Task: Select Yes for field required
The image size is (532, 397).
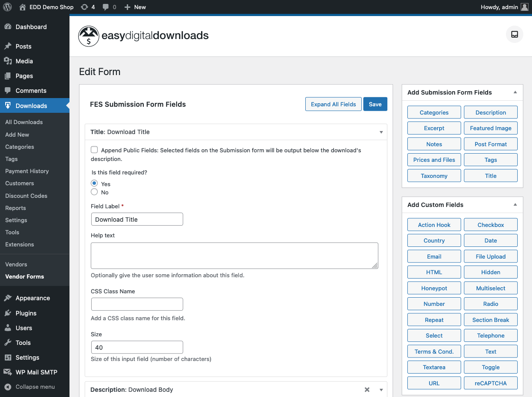Action: coord(94,183)
